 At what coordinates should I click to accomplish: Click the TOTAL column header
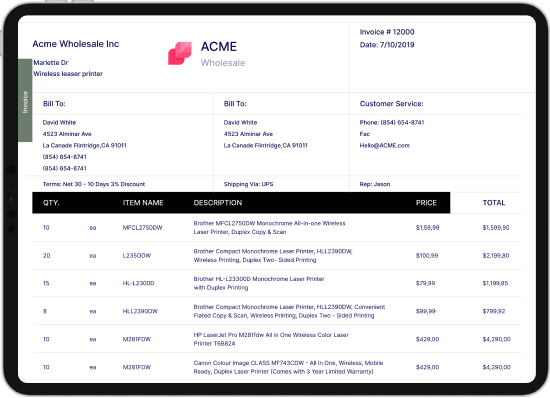tap(494, 203)
